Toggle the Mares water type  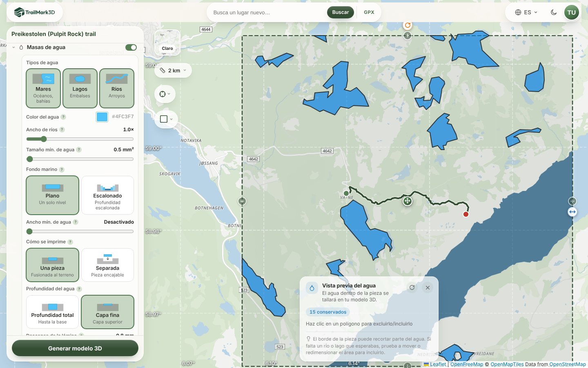click(43, 88)
